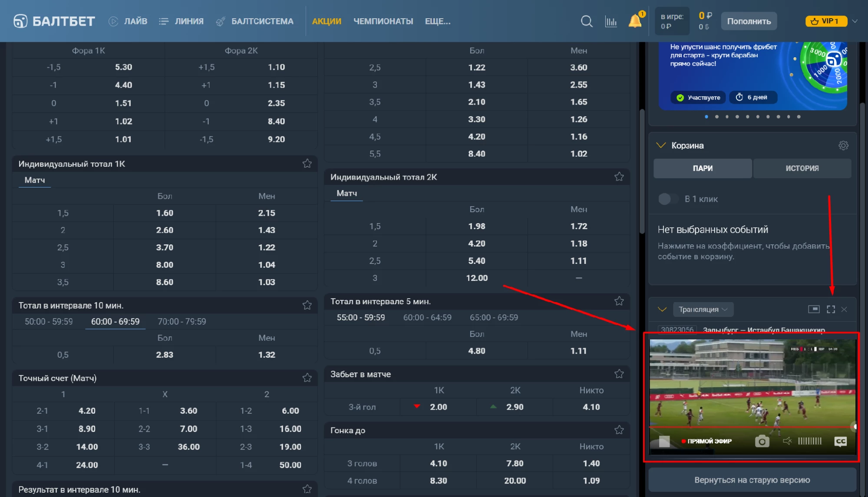This screenshot has width=868, height=497.
Task: Switch broadcast to mini-player mode
Action: 814,309
